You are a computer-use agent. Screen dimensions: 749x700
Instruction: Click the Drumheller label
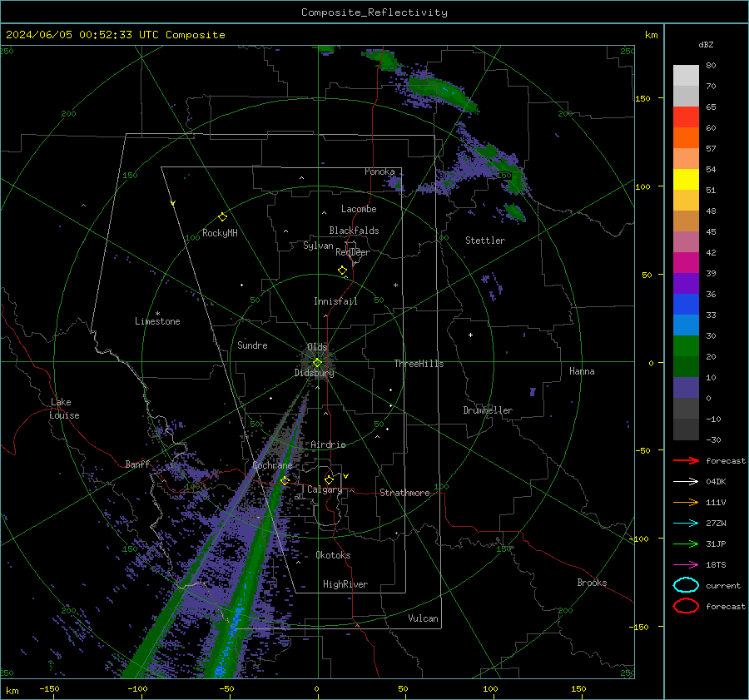[x=487, y=410]
